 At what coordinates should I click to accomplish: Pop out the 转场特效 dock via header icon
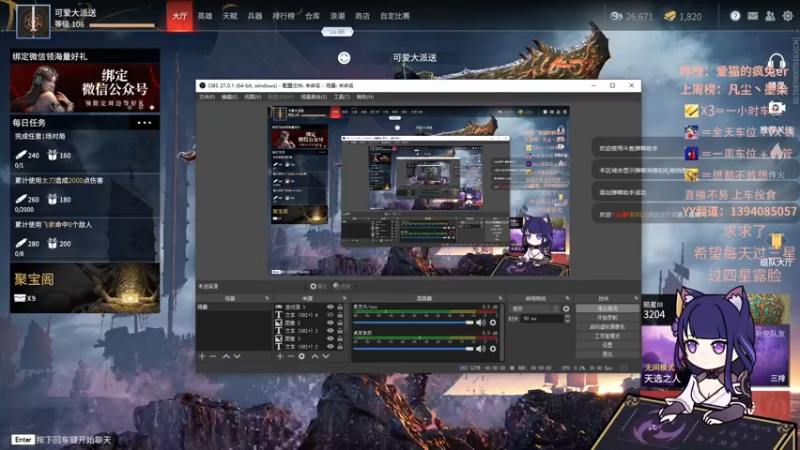click(567, 298)
